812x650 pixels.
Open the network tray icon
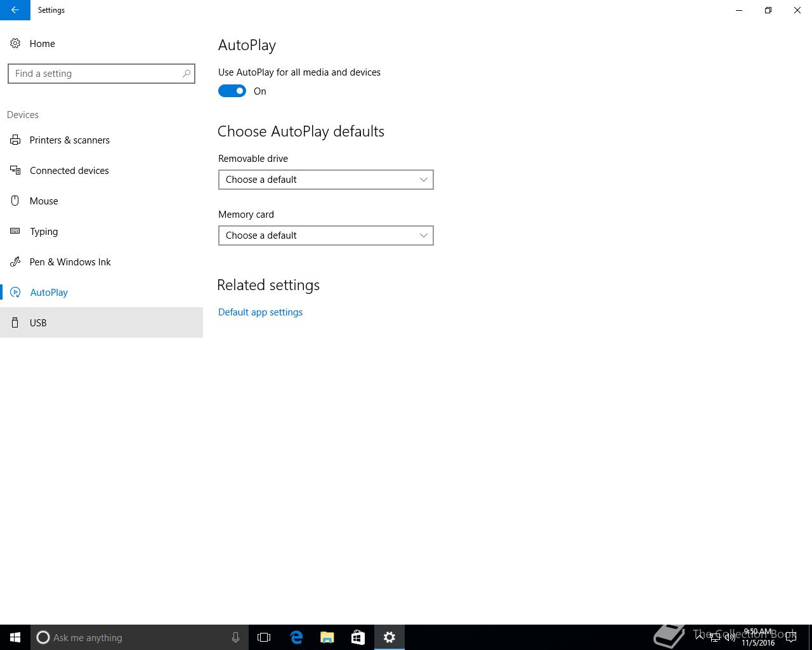[x=715, y=637]
